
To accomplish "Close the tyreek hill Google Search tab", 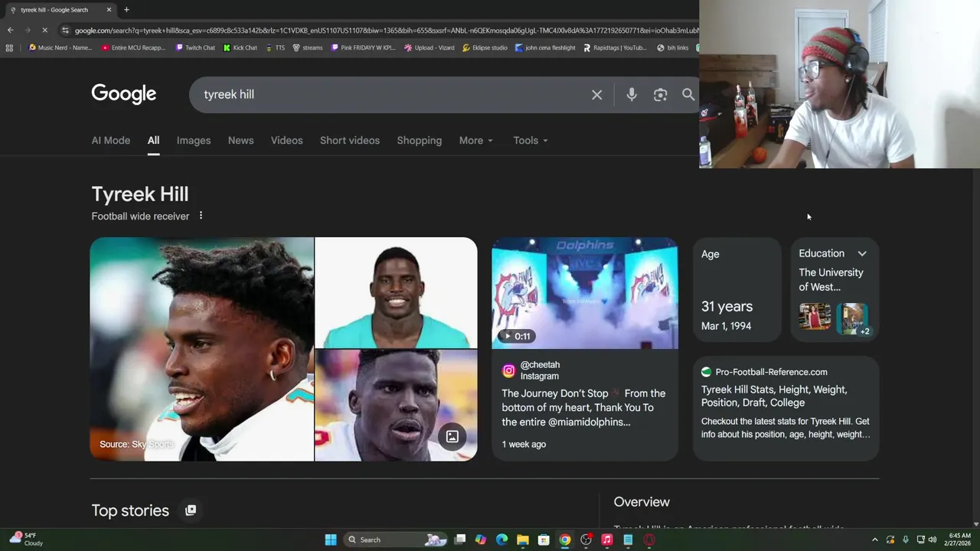I will pos(109,10).
